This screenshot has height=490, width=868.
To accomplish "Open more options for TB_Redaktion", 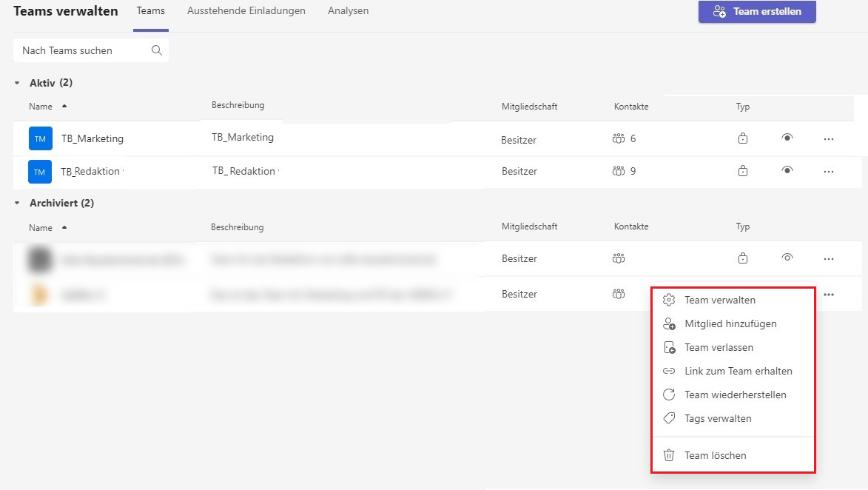I will pos(828,172).
